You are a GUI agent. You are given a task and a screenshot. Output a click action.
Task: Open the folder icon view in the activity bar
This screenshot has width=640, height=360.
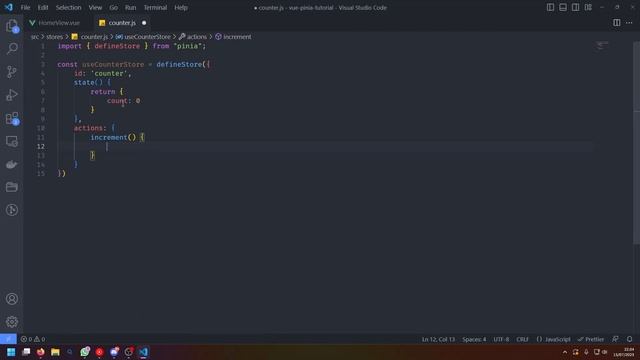[x=12, y=187]
